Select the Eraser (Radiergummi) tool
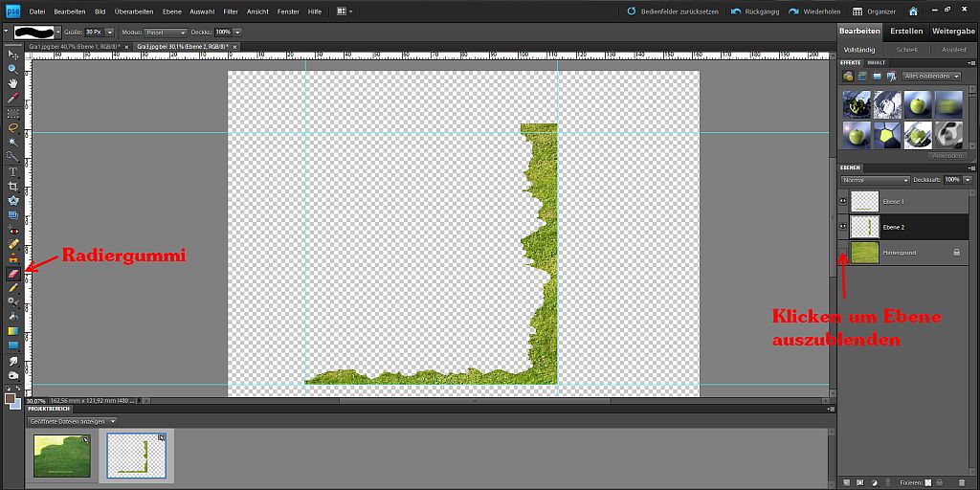 coord(13,273)
